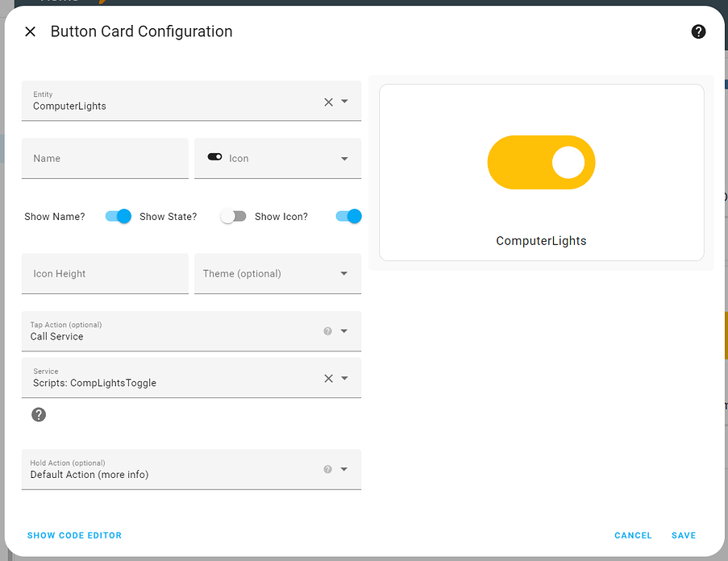Close the Button Card Configuration dialog
This screenshot has width=728, height=561.
[30, 31]
